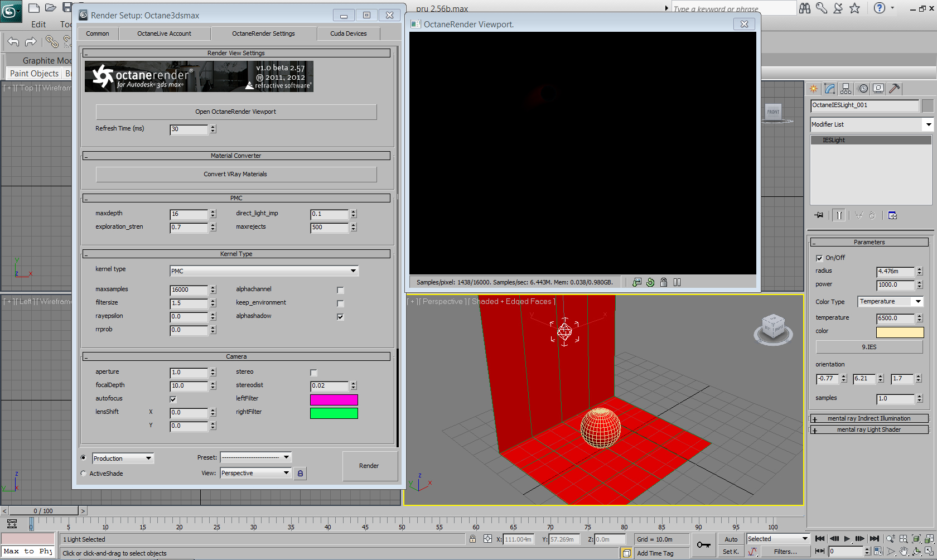Open the Help question mark icon

pos(880,8)
